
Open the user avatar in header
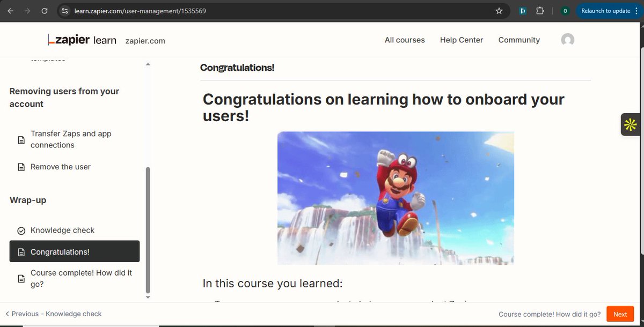pyautogui.click(x=567, y=40)
